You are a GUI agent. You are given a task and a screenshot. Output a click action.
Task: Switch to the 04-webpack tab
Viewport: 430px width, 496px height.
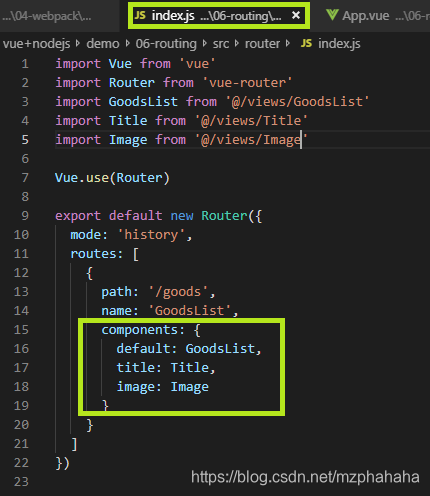[47, 16]
